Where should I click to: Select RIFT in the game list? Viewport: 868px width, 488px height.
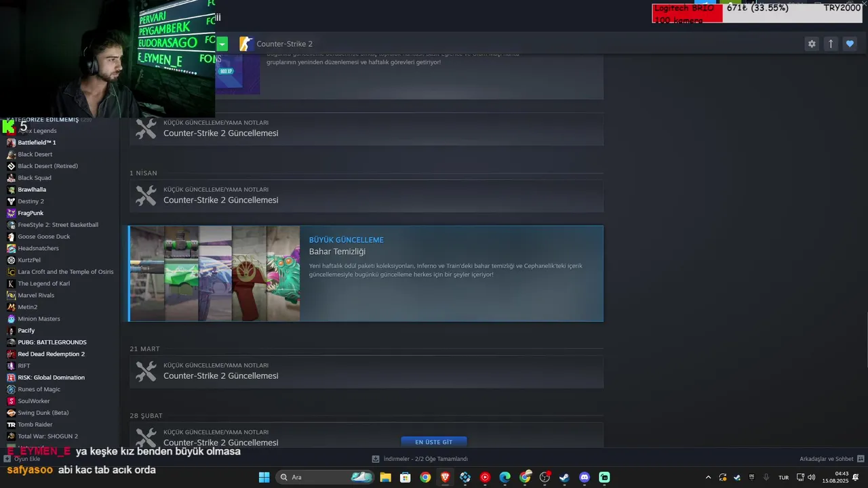tap(24, 366)
